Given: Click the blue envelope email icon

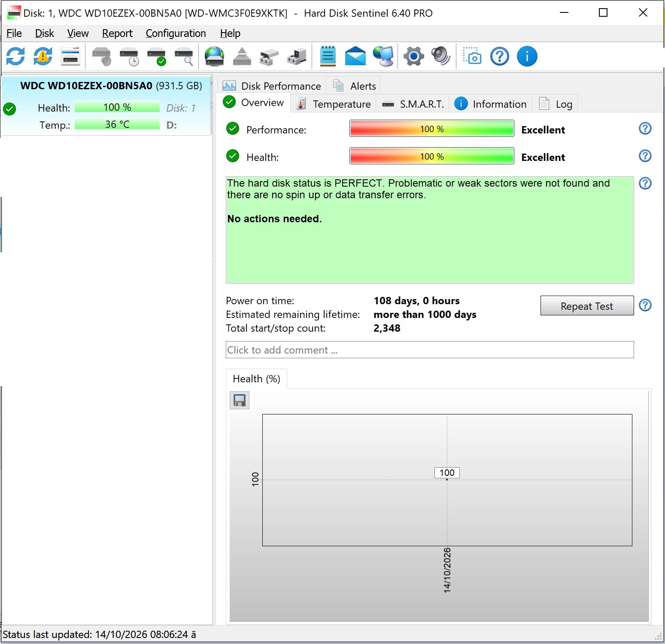Looking at the screenshot, I should (x=355, y=56).
